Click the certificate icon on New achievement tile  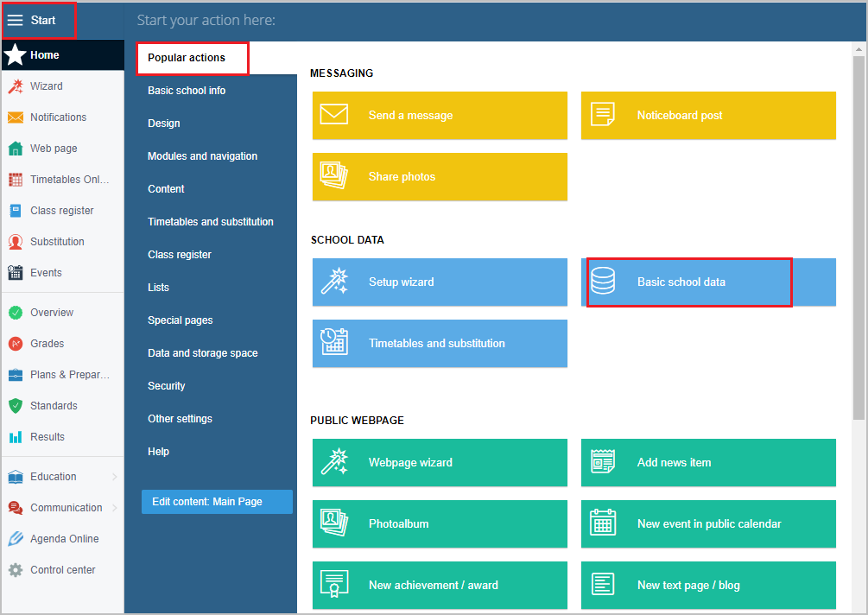(x=334, y=584)
